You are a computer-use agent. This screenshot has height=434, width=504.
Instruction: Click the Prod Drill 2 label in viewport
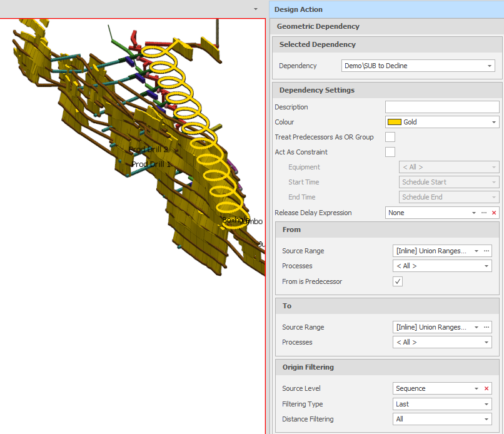148,150
